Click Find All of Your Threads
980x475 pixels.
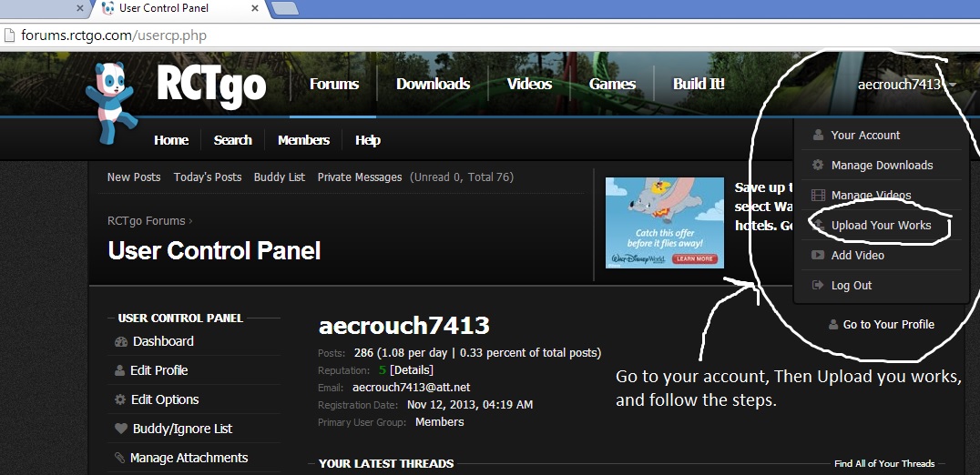click(x=883, y=463)
